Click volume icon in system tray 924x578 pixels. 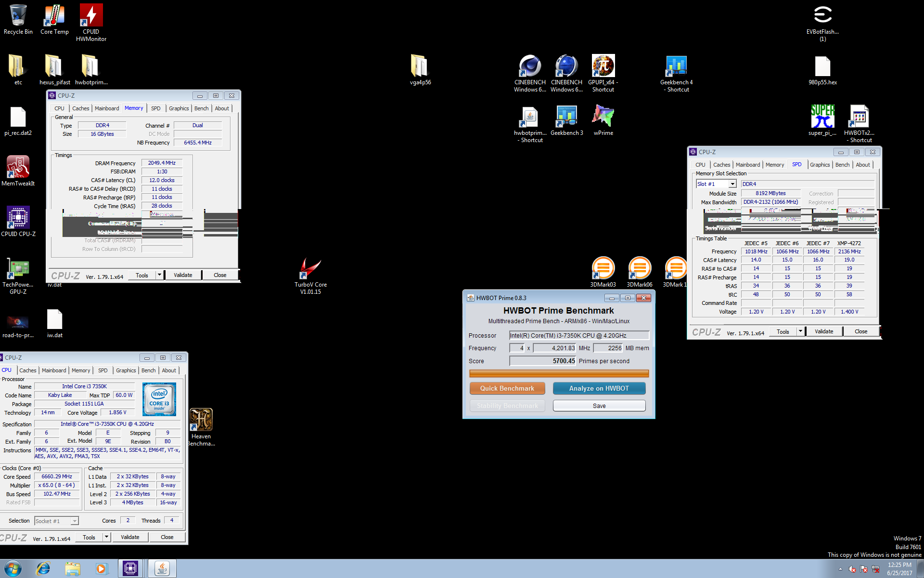852,569
